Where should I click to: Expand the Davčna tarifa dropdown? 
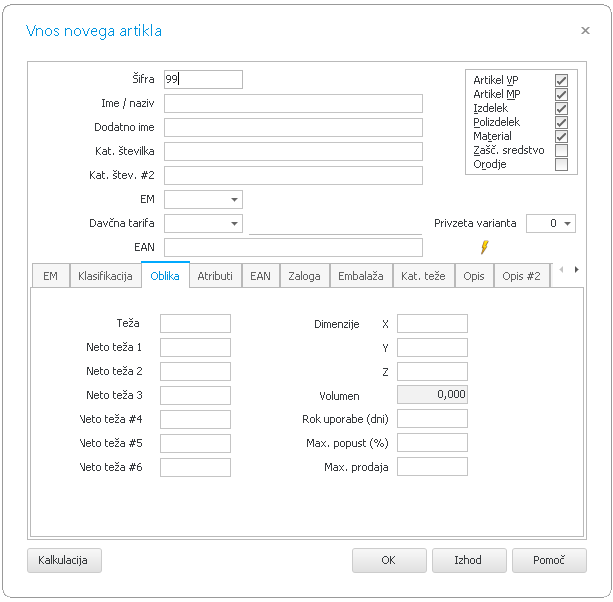tap(234, 224)
